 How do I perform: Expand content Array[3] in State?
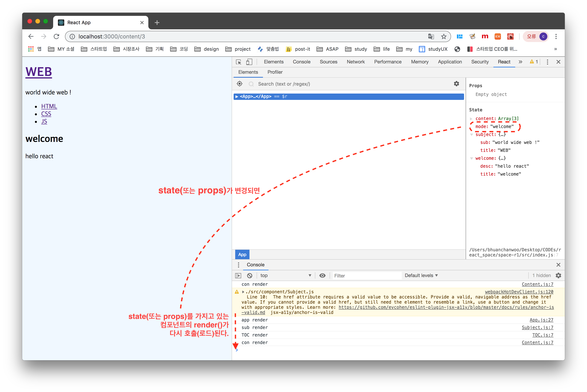[471, 119]
